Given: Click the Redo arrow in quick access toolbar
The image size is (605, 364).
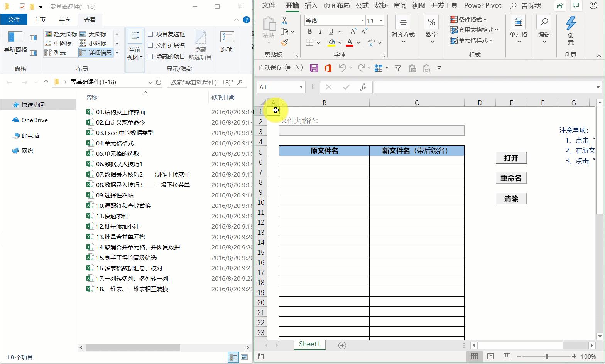Looking at the screenshot, I should pyautogui.click(x=362, y=68).
